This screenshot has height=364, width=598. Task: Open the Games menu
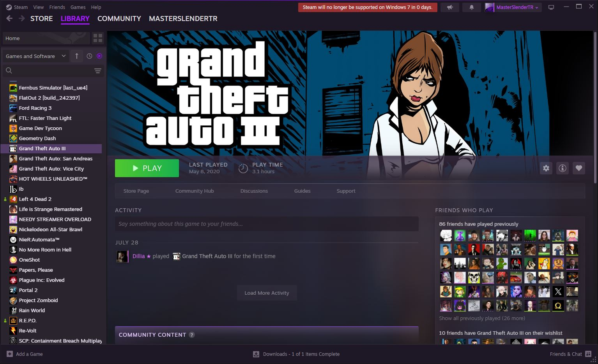point(78,7)
